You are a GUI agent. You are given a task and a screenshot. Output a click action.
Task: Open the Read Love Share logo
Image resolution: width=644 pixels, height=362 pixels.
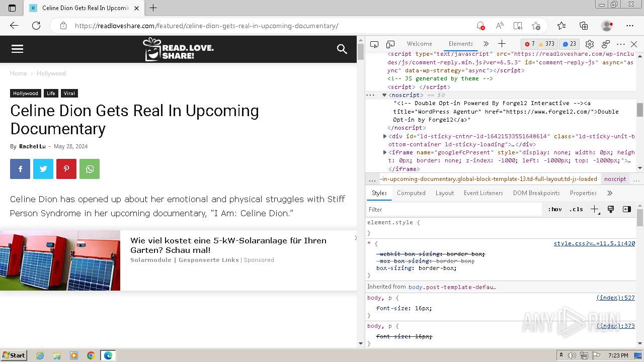click(x=179, y=49)
